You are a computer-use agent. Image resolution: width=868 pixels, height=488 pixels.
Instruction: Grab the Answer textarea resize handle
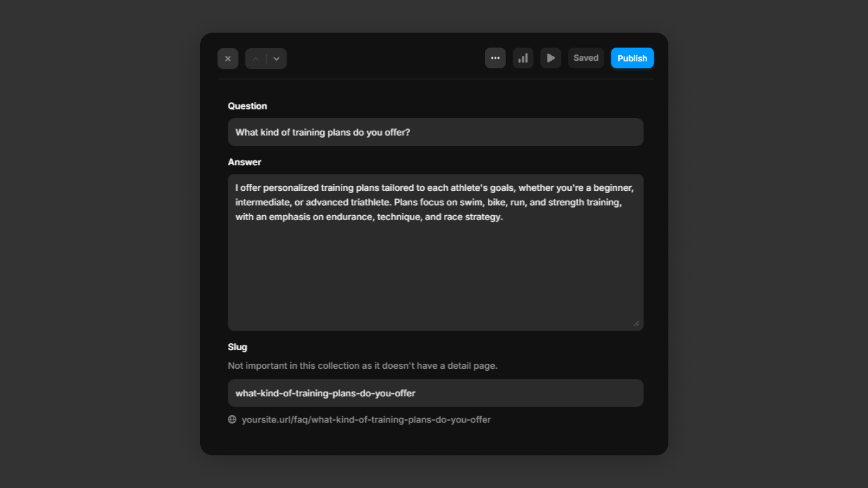tap(636, 324)
